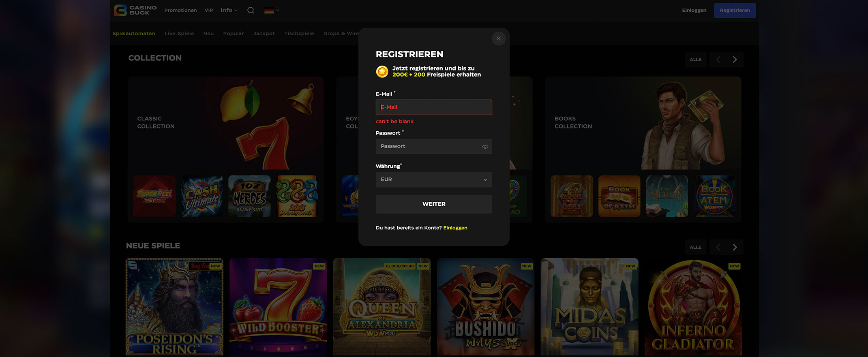Click previous arrow in Neue Spiele section
868x357 pixels.
(718, 247)
